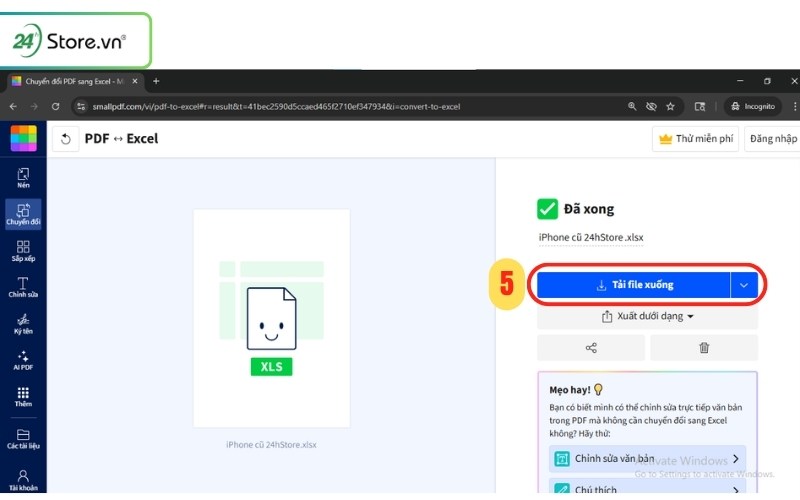Image resolution: width=800 pixels, height=500 pixels.
Task: Click the start-over arrow next to PDF ↔ Excel
Action: 66,139
